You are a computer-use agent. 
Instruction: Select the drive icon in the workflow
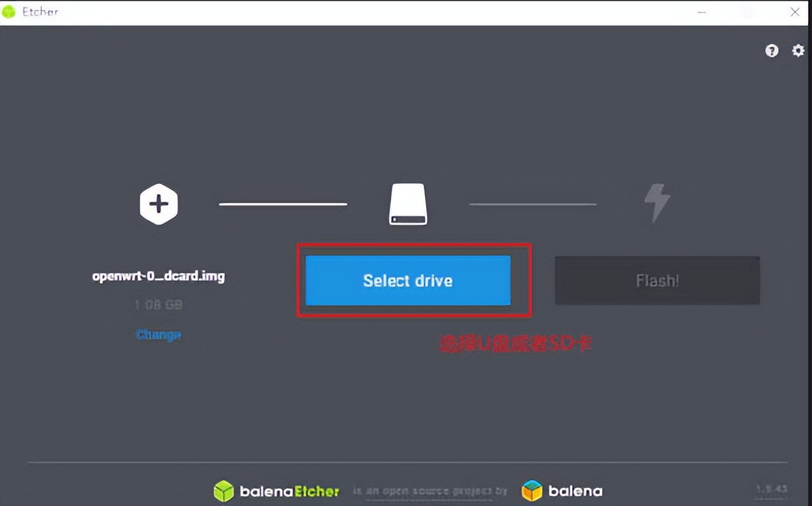(x=408, y=204)
